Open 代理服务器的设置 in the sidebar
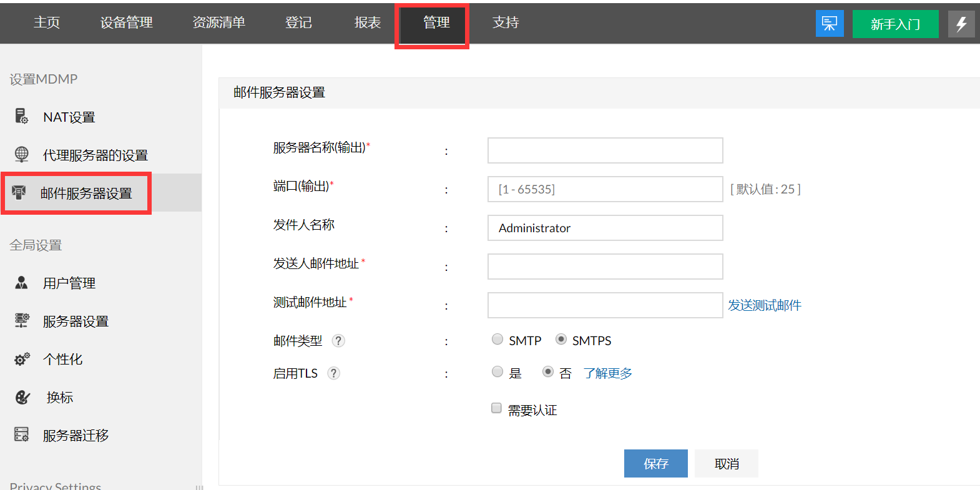This screenshot has height=490, width=980. 96,155
